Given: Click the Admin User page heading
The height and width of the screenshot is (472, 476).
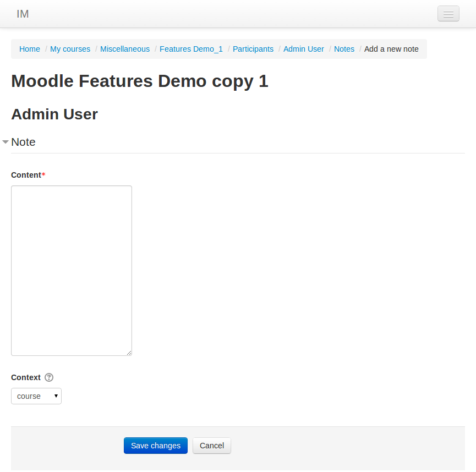Looking at the screenshot, I should coord(54,114).
